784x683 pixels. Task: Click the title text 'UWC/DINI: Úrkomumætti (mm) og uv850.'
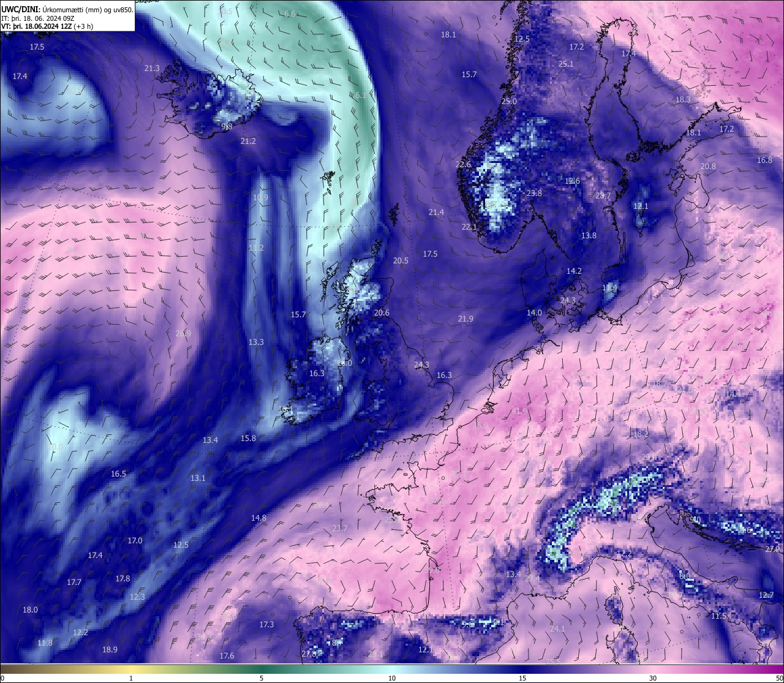(67, 10)
